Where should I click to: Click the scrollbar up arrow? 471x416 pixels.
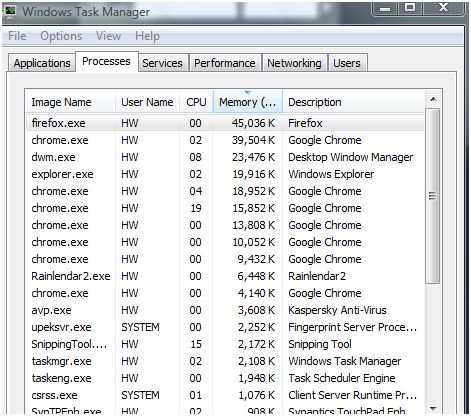coord(433,99)
